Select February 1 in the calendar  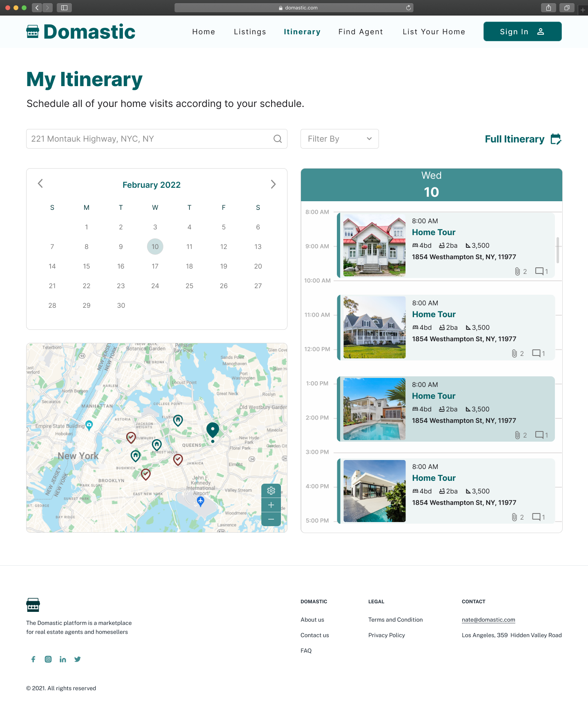click(87, 227)
